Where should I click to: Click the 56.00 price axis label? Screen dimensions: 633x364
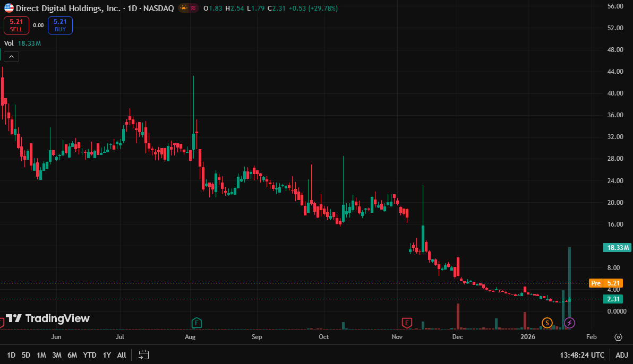click(615, 6)
